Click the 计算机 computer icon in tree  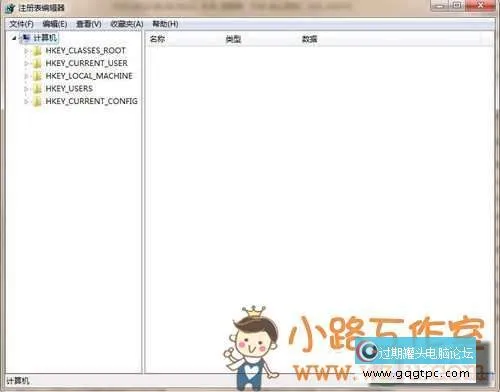(x=26, y=38)
